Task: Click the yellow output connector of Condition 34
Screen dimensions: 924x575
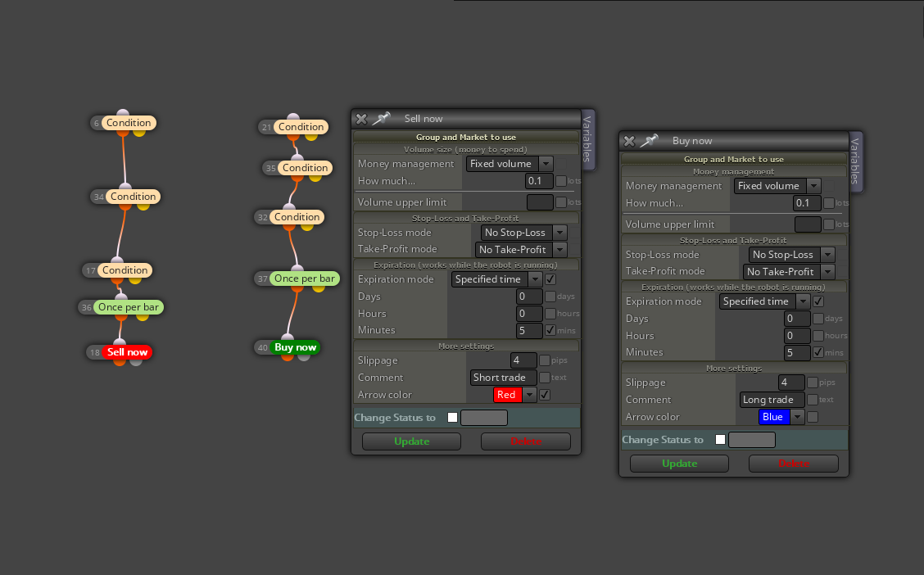Action: point(143,206)
